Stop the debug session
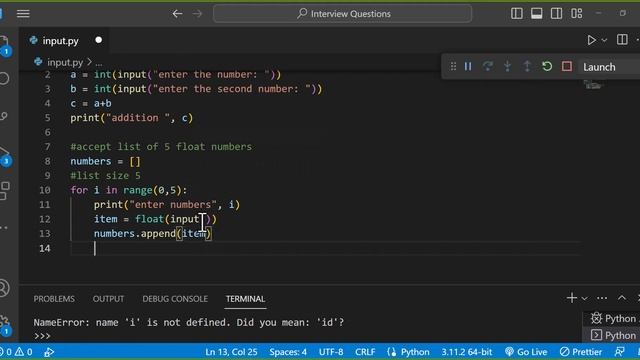The image size is (640, 360). point(567,67)
